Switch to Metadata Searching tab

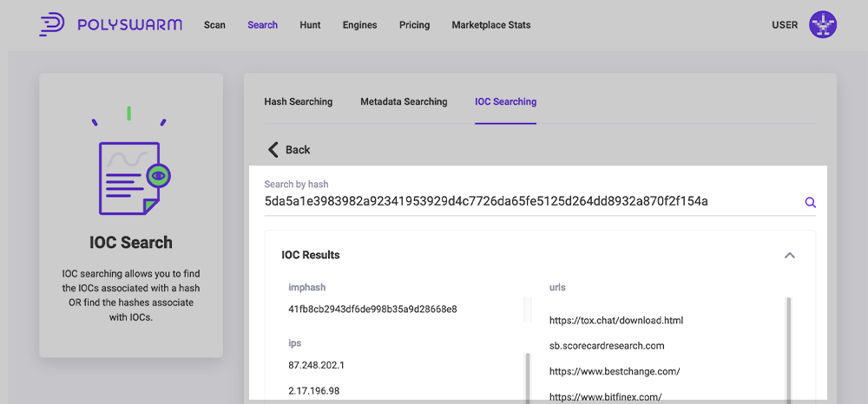click(x=404, y=101)
